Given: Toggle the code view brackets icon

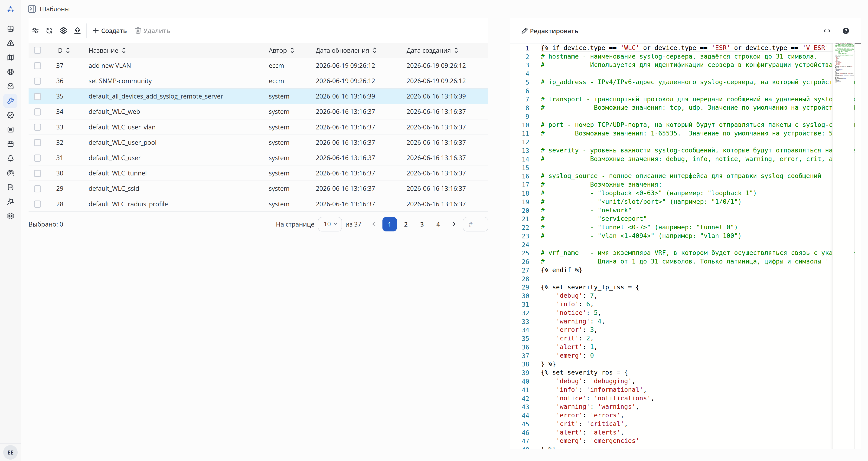Looking at the screenshot, I should click(x=827, y=31).
